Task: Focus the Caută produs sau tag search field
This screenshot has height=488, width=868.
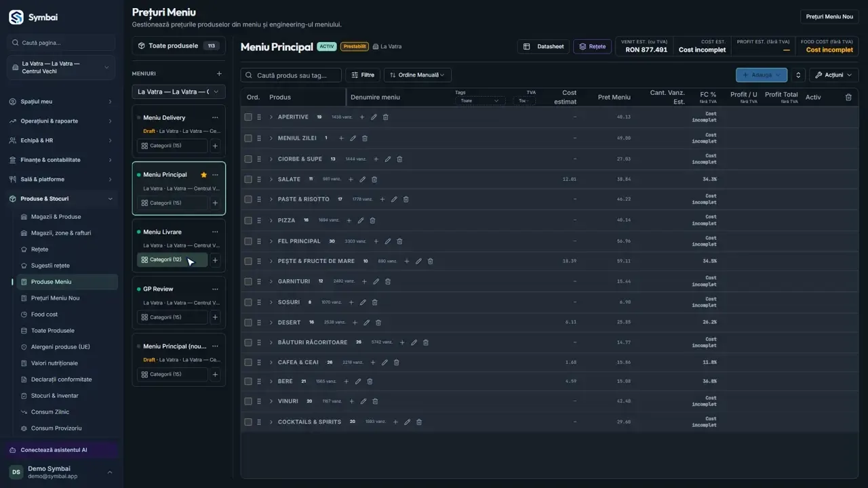Action: [x=291, y=75]
